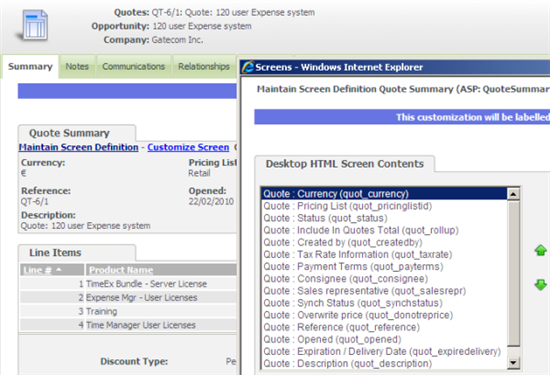Click the 22/02/2010 opened date value
The width and height of the screenshot is (550, 375).
[211, 201]
